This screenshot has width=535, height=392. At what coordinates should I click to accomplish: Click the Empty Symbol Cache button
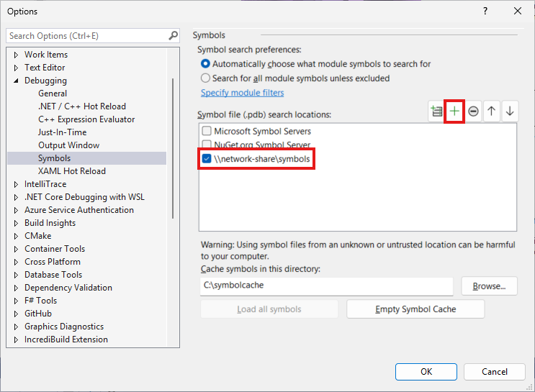tap(415, 309)
